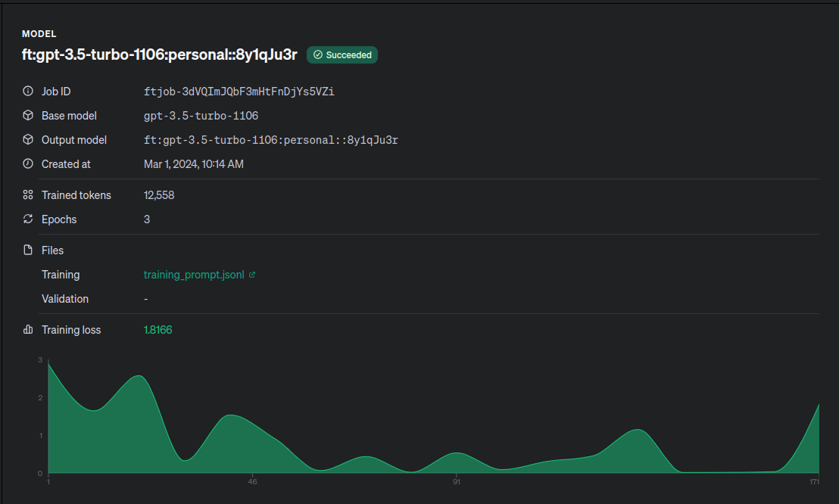Screen dimensions: 839x504
Task: Click step 171 on the chart x-axis
Action: tap(814, 482)
